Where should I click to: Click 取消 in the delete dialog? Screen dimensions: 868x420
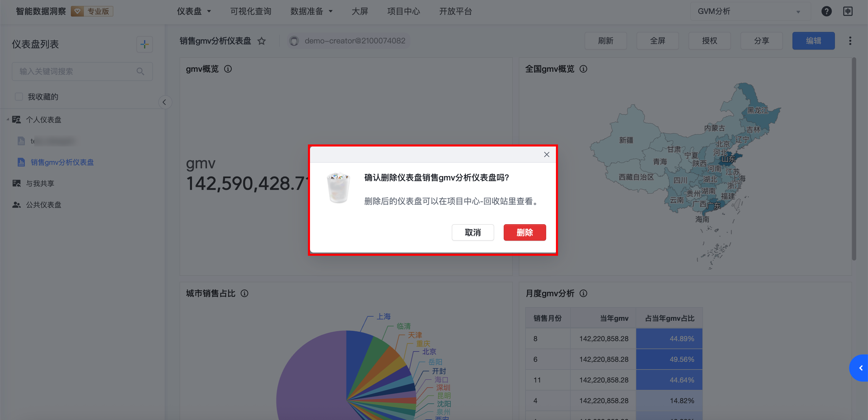(x=472, y=232)
